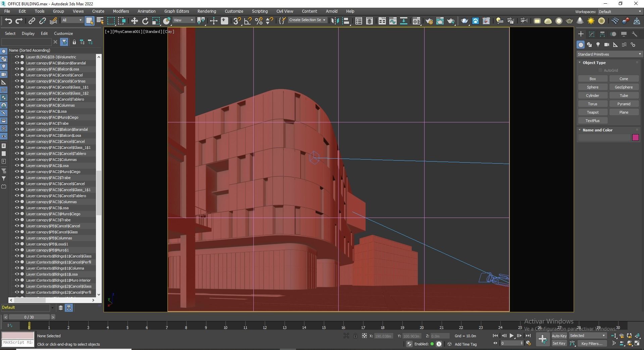Screen dimensions: 644x350
Task: Open the Selection Filter 'All' dropdown
Action: (x=72, y=20)
